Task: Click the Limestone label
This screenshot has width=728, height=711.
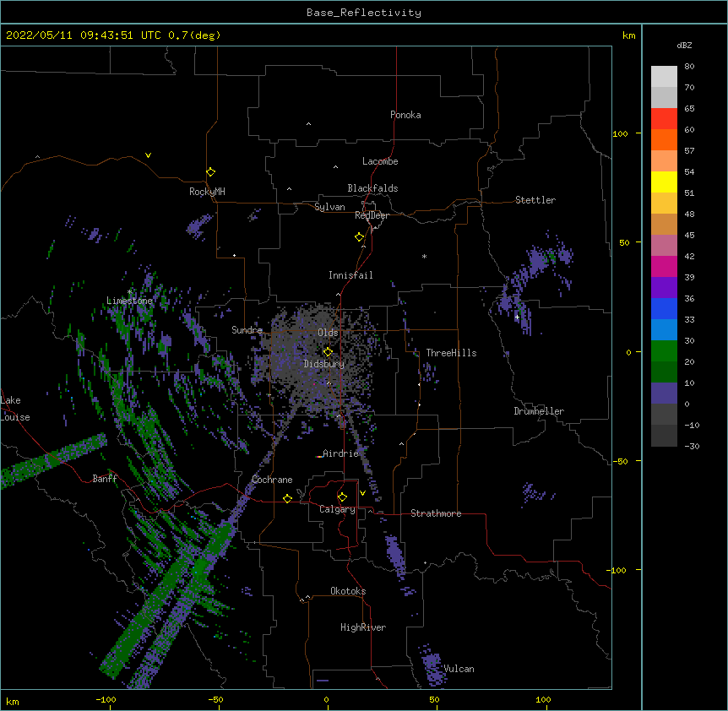Action: point(129,301)
